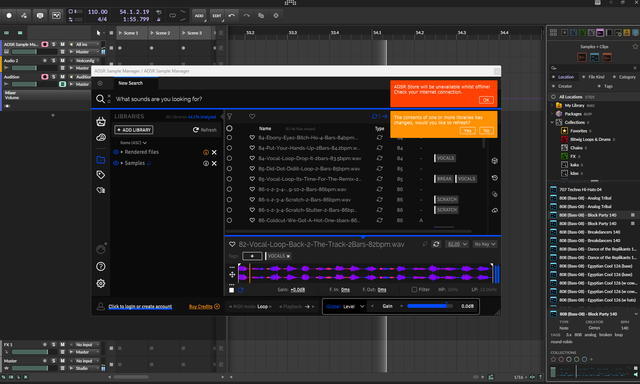
Task: Expand the Rendered files library
Action: (x=122, y=152)
